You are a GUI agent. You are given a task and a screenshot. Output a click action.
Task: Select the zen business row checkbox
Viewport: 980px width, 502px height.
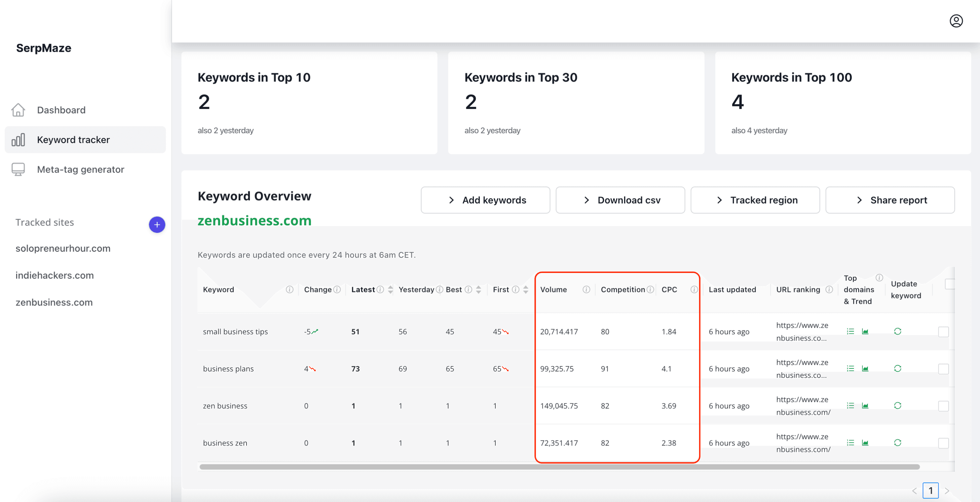[x=943, y=406]
